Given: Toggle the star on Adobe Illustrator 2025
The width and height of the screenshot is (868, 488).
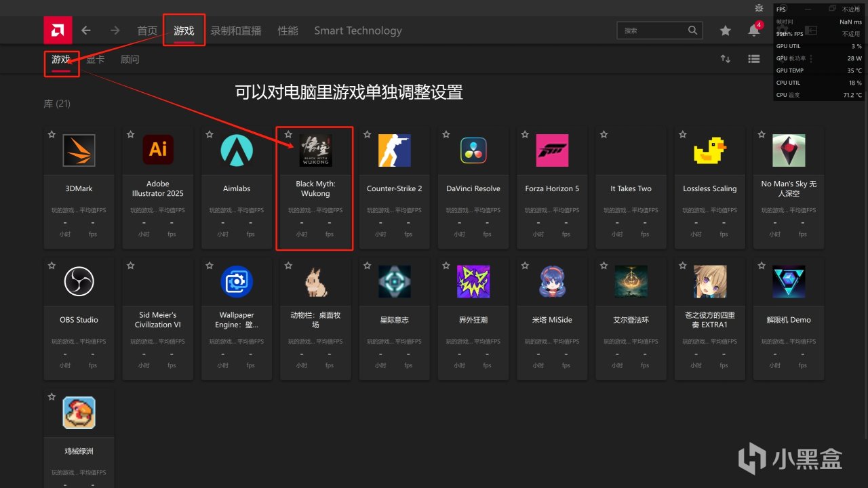Looking at the screenshot, I should (x=130, y=134).
